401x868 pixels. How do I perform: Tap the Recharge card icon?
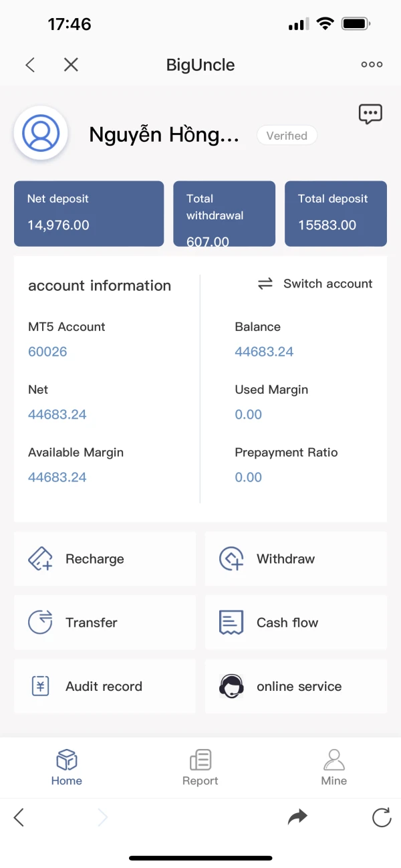pyautogui.click(x=40, y=559)
